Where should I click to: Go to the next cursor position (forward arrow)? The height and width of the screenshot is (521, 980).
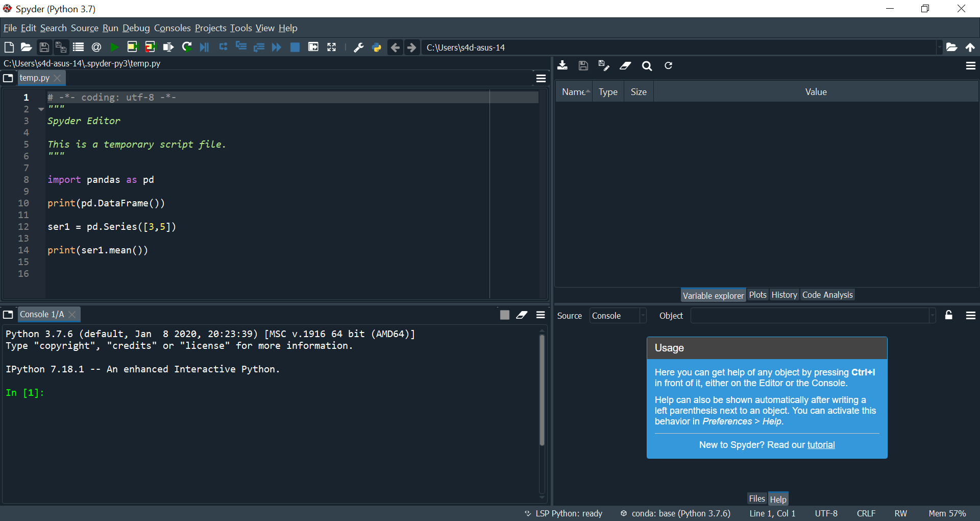point(412,48)
